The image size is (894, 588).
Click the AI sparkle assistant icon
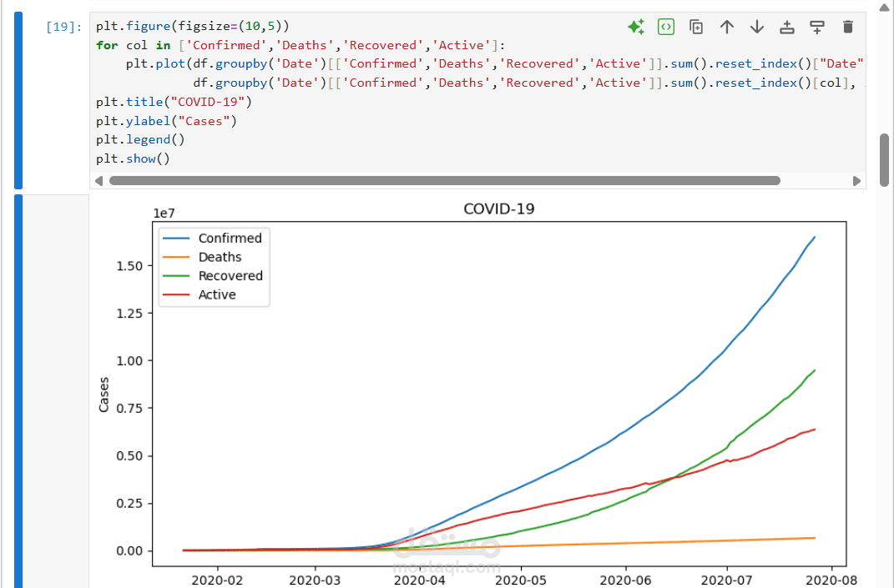click(x=636, y=27)
